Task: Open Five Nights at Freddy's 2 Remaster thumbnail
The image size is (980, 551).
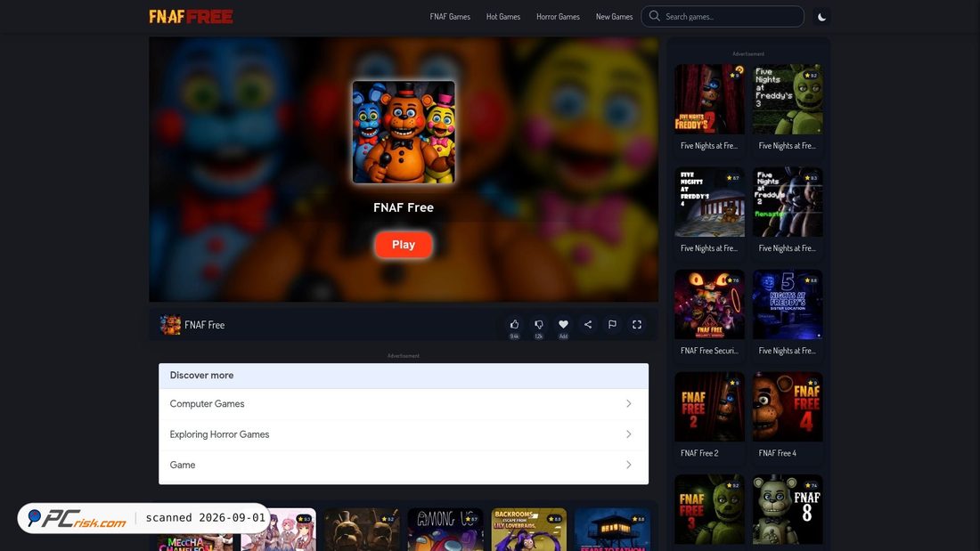Action: [788, 202]
